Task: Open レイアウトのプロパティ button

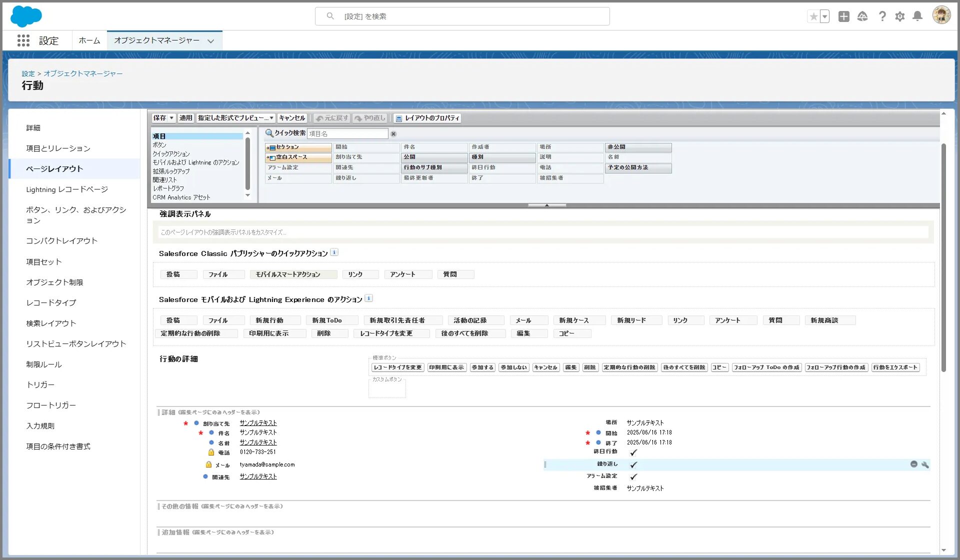Action: coord(427,118)
